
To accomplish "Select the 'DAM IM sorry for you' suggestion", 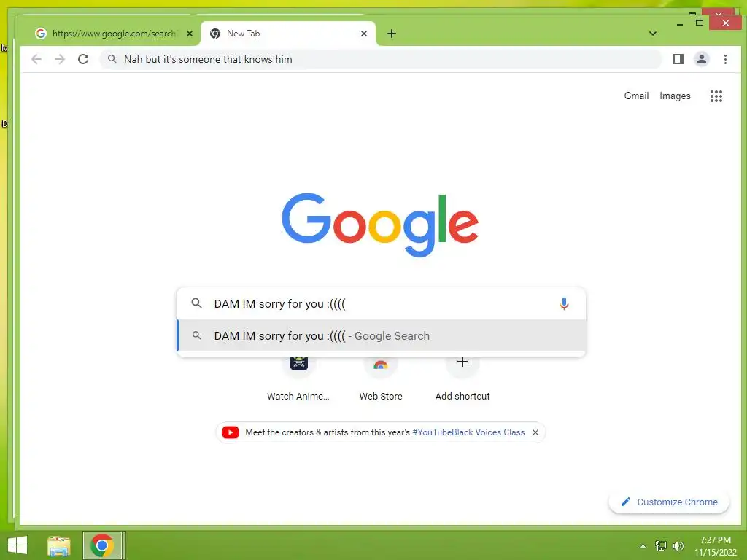I will pos(381,335).
